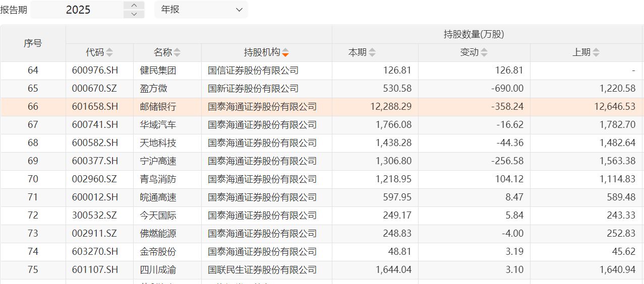The height and width of the screenshot is (284, 644).
Task: Select the 青鸟消防 stock name
Action: click(x=158, y=179)
